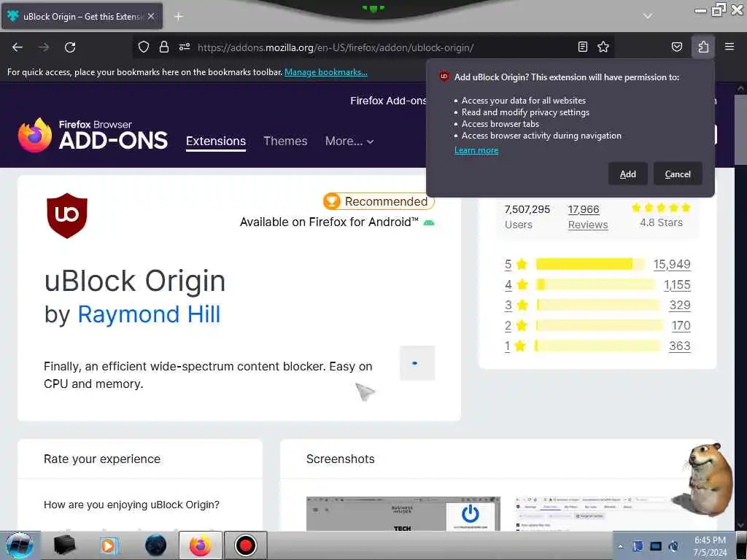This screenshot has height=560, width=747.
Task: Open site permissions icon beside the padlock
Action: (x=185, y=47)
